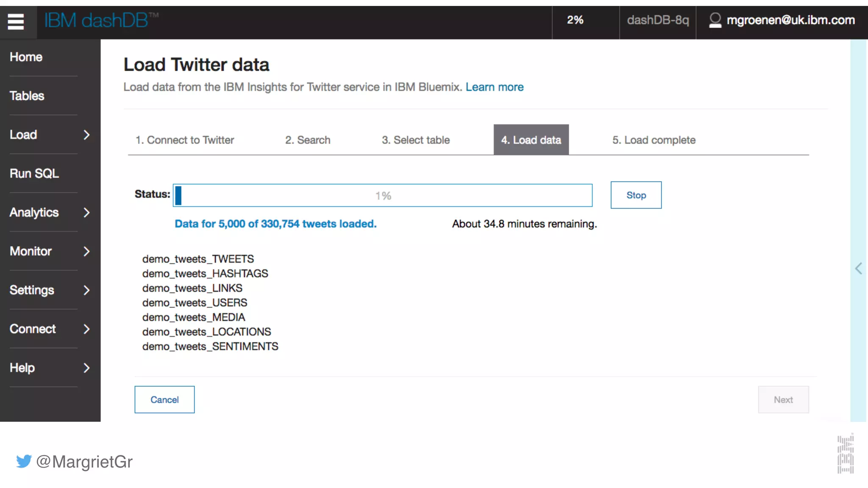Click the Twitter bird icon

coord(24,461)
